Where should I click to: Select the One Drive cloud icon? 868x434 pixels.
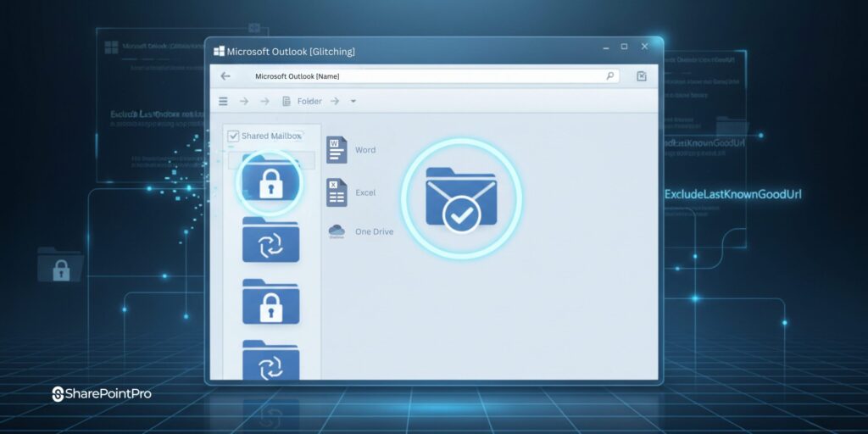click(x=337, y=231)
